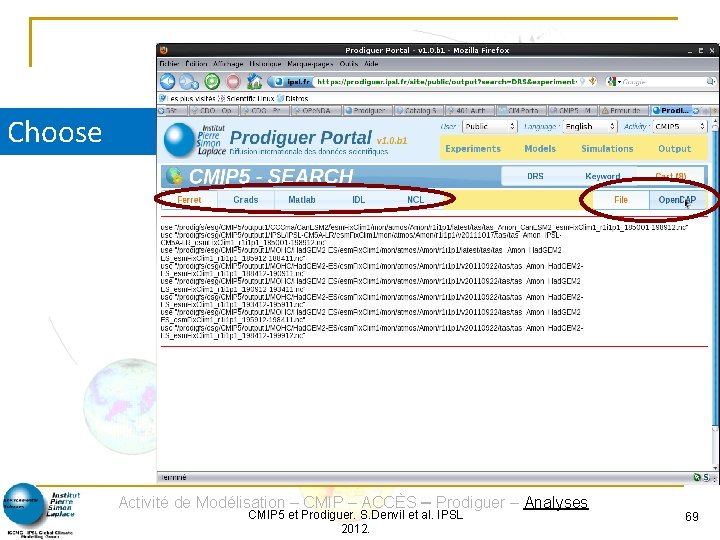Open the Affichage menu
The height and width of the screenshot is (540, 720).
(228, 64)
